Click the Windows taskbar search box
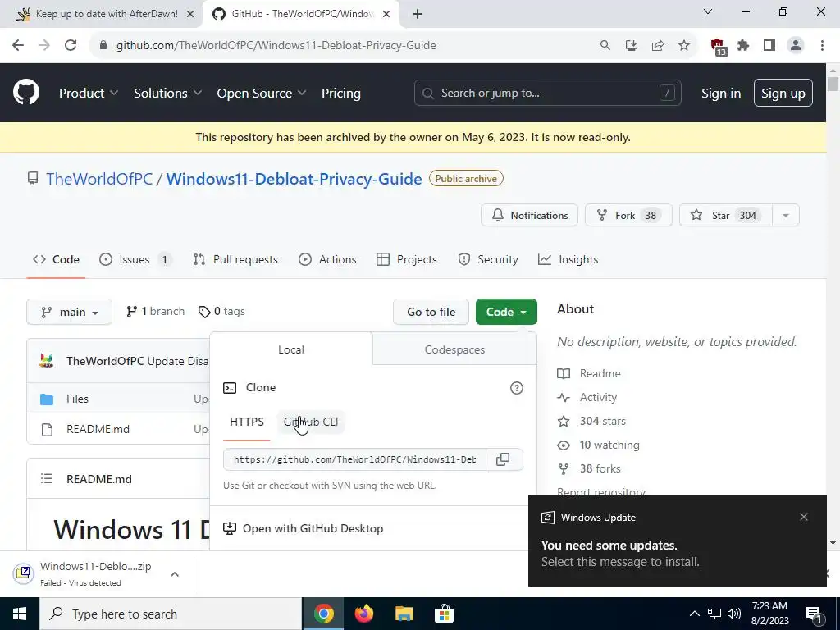The image size is (840, 630). click(x=171, y=614)
